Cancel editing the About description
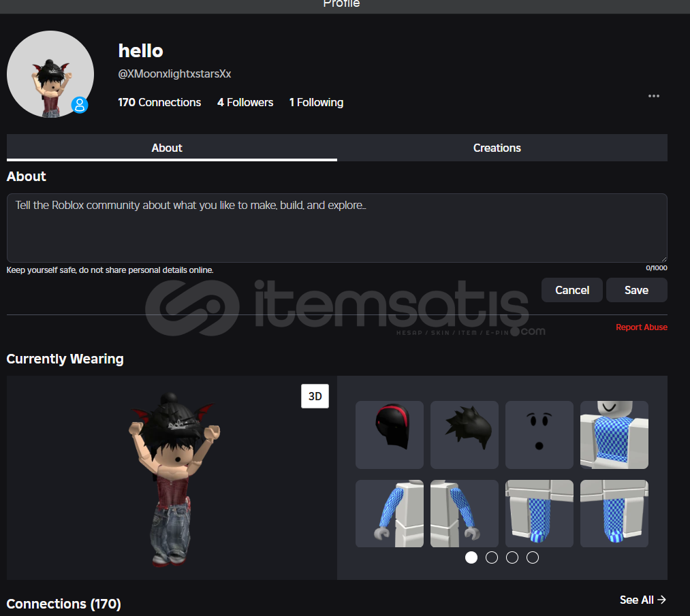The image size is (690, 616). 572,290
